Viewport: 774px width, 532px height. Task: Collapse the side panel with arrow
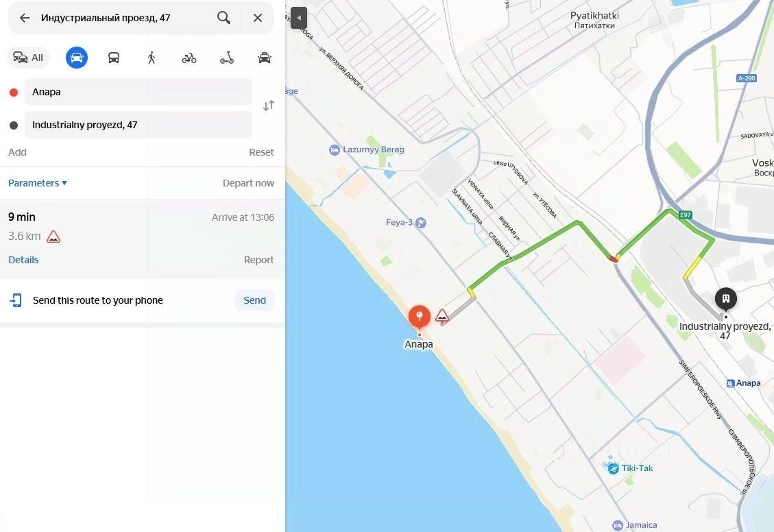(299, 18)
